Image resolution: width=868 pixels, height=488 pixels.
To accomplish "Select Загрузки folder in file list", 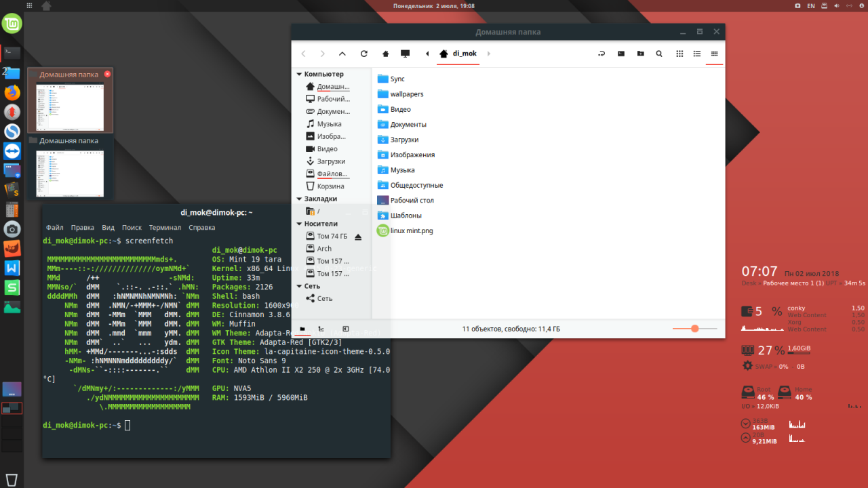I will pyautogui.click(x=398, y=140).
